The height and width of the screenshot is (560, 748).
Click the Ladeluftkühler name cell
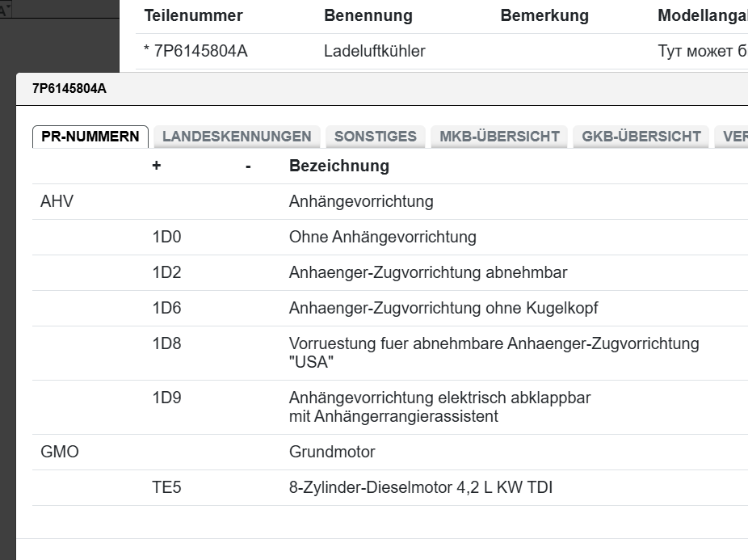point(375,52)
